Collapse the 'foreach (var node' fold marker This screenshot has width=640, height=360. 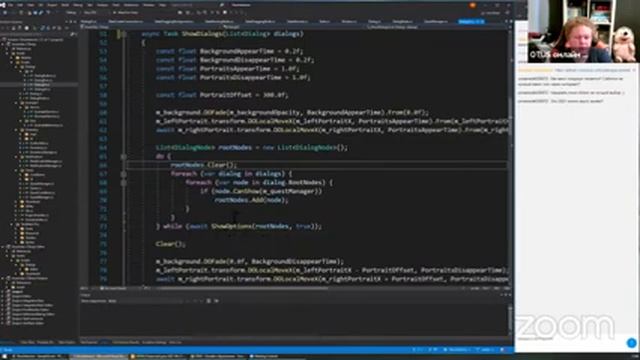[124, 183]
